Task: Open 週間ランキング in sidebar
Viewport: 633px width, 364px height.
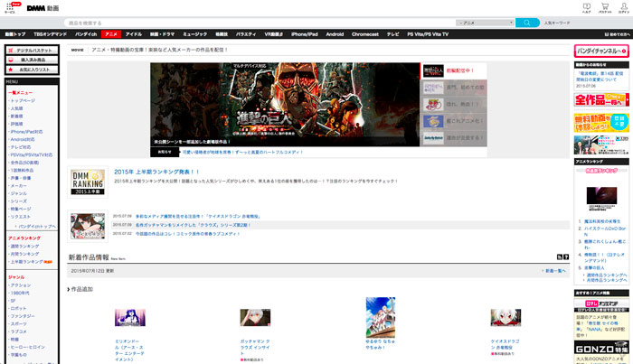Action: (24, 247)
